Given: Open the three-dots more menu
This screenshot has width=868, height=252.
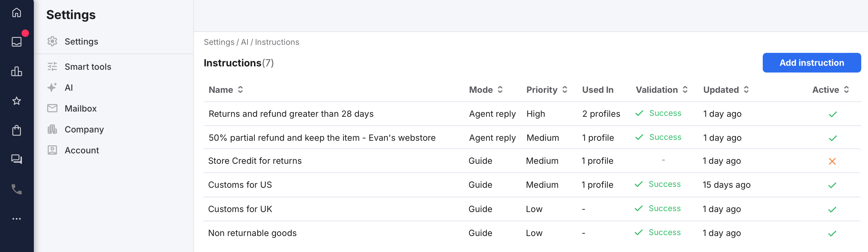Looking at the screenshot, I should tap(17, 219).
